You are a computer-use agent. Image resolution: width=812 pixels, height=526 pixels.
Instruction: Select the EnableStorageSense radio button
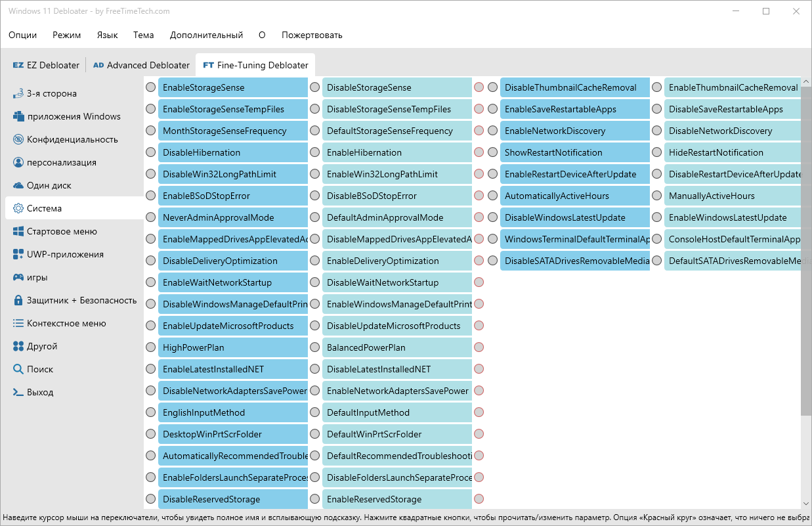pyautogui.click(x=150, y=87)
